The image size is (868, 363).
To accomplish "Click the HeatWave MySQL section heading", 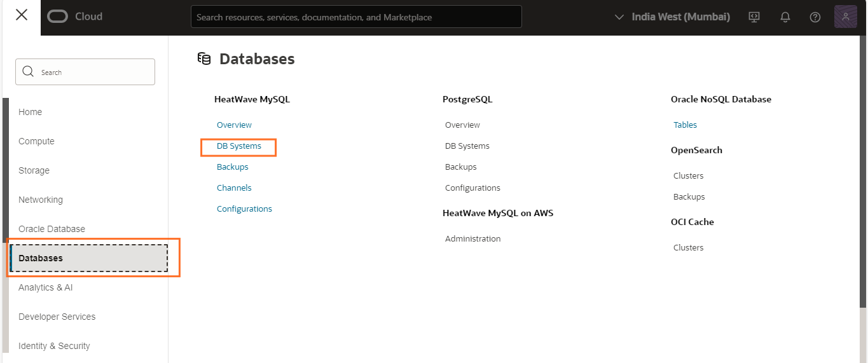I will pos(252,100).
